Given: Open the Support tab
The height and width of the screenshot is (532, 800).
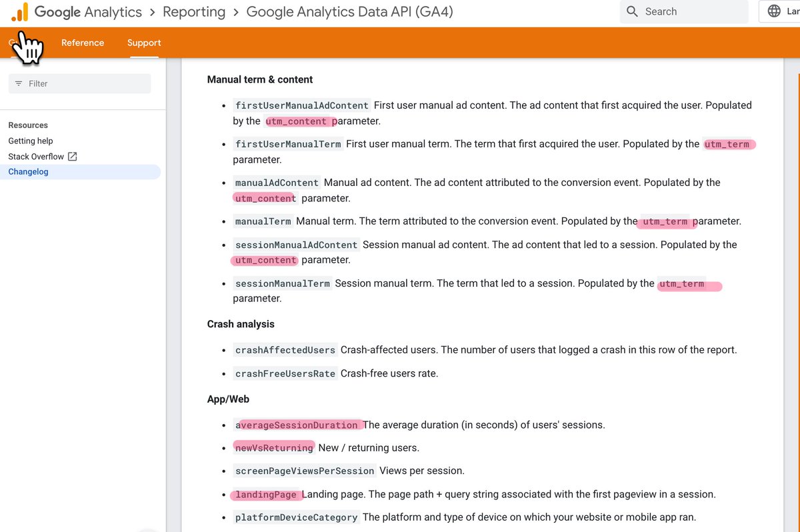Looking at the screenshot, I should (144, 43).
